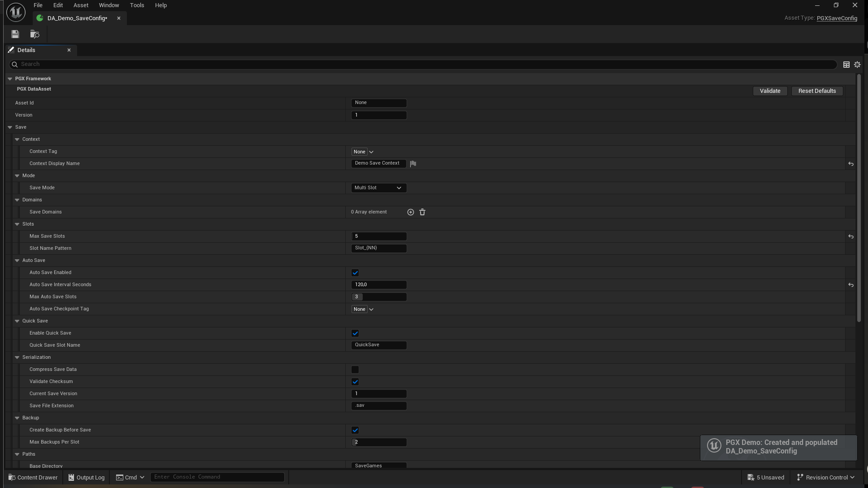Image resolution: width=868 pixels, height=488 pixels.
Task: Click the Reset Defaults button
Action: (816, 91)
